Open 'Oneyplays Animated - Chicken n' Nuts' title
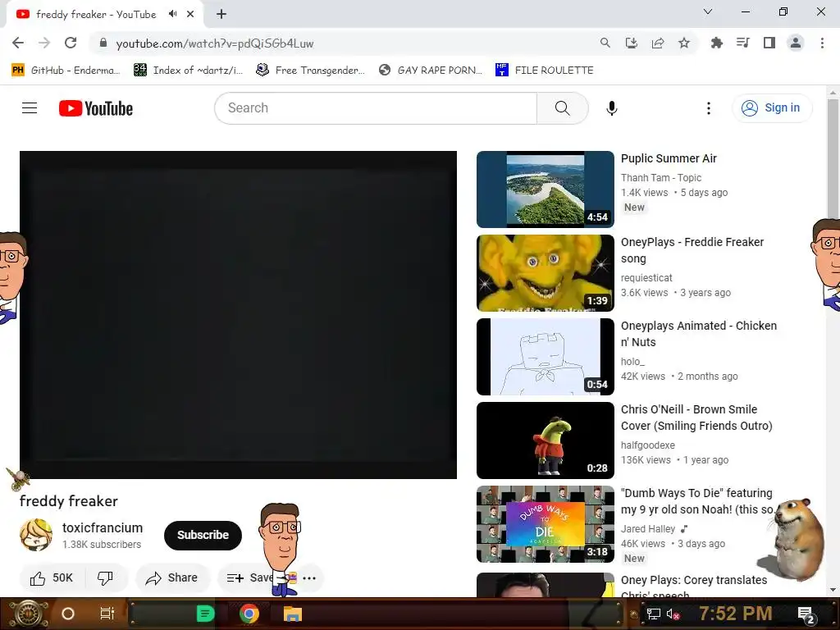The image size is (840, 630). pos(699,334)
